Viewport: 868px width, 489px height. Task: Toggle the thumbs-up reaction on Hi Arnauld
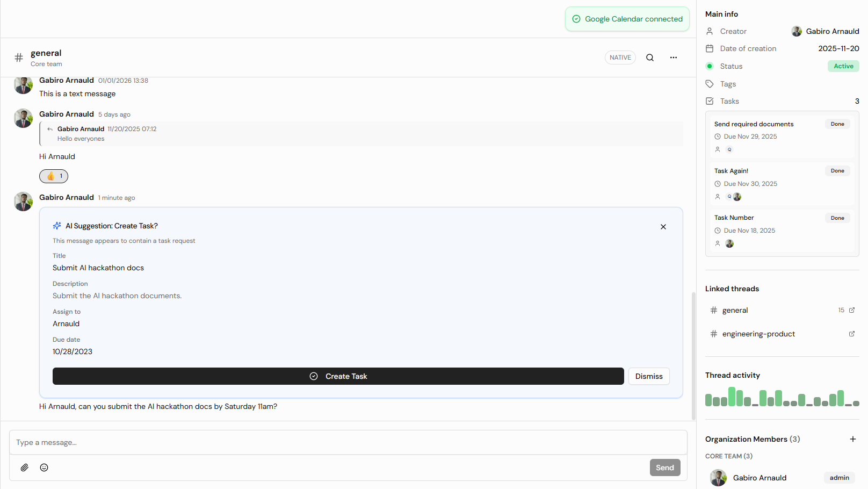tap(53, 176)
